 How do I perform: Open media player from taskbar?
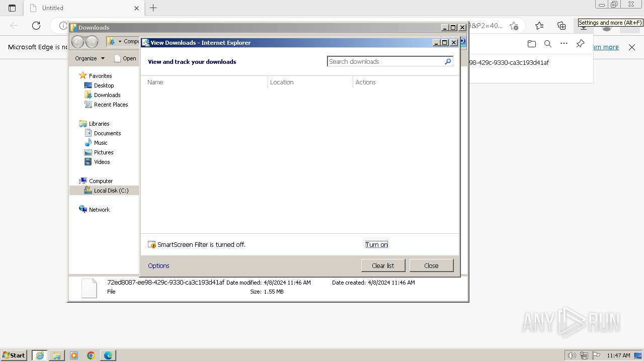pos(74,355)
